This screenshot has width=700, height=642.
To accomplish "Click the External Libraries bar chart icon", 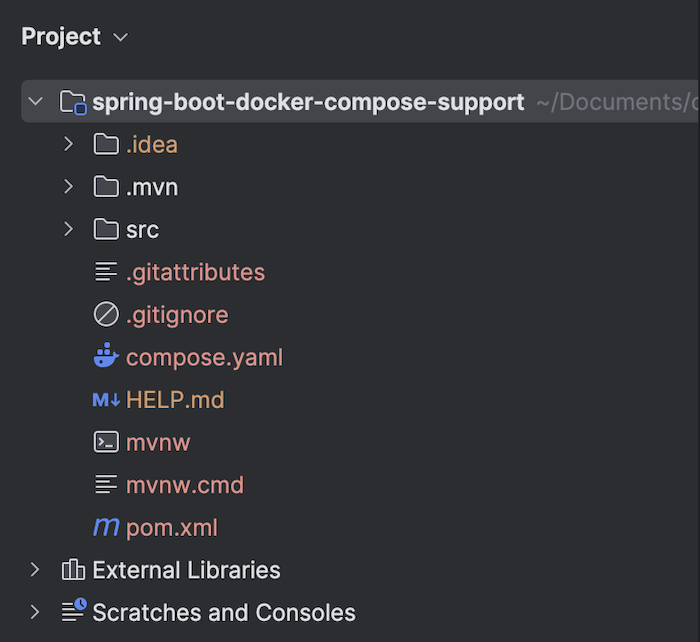I will pos(73,570).
